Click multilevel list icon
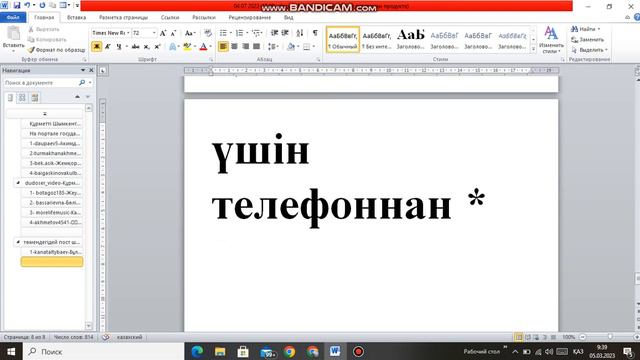640x360 pixels. click(256, 33)
